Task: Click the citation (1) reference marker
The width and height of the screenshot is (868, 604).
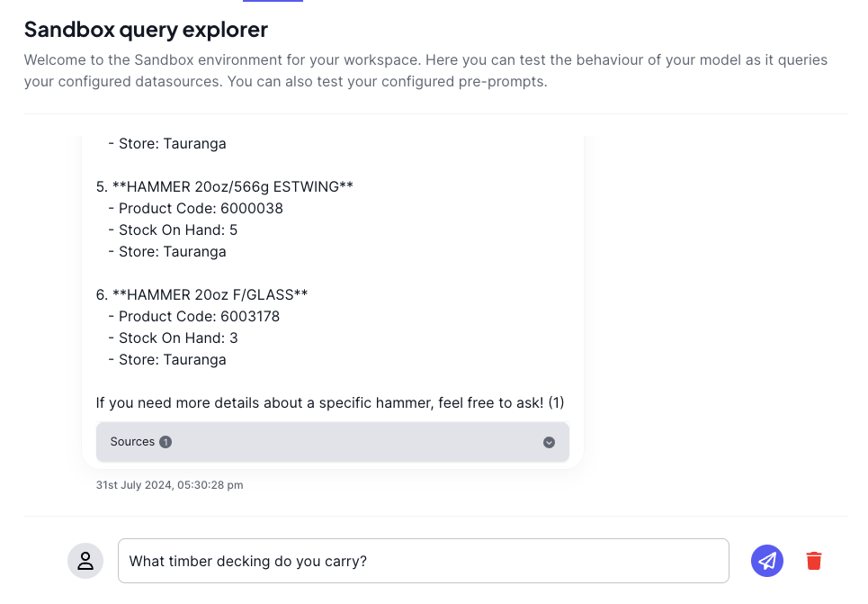Action: click(x=556, y=402)
